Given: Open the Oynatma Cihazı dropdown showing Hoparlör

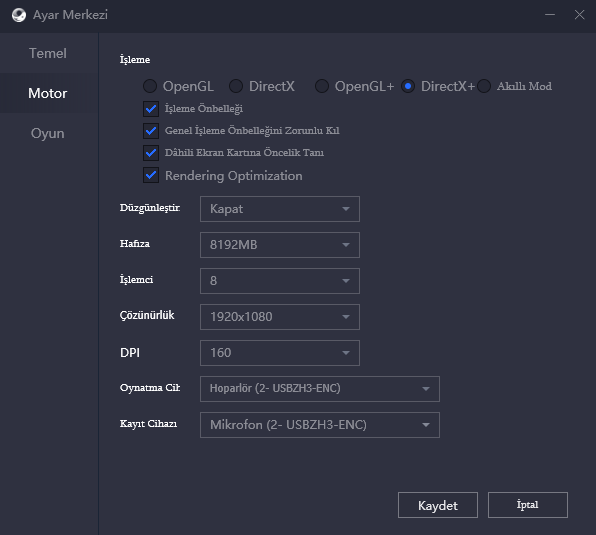Looking at the screenshot, I should tap(320, 389).
